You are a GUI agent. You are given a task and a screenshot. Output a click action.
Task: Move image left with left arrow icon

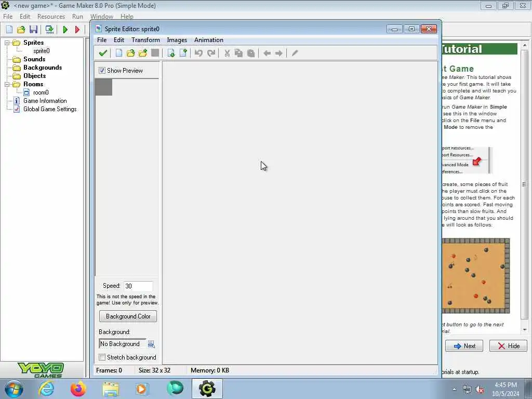pos(267,53)
